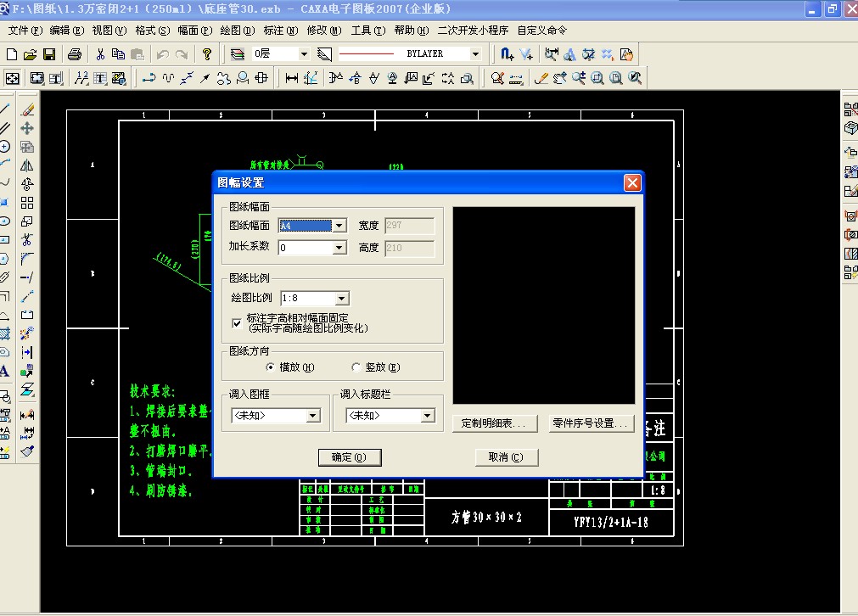858x616 pixels.
Task: Select the Erase tool in left panel
Action: click(27, 109)
